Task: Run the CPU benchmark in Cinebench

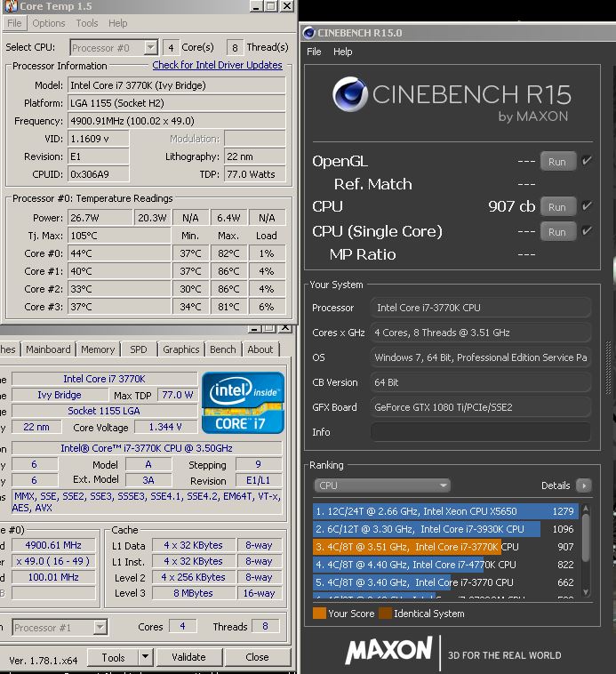Action: tap(557, 207)
